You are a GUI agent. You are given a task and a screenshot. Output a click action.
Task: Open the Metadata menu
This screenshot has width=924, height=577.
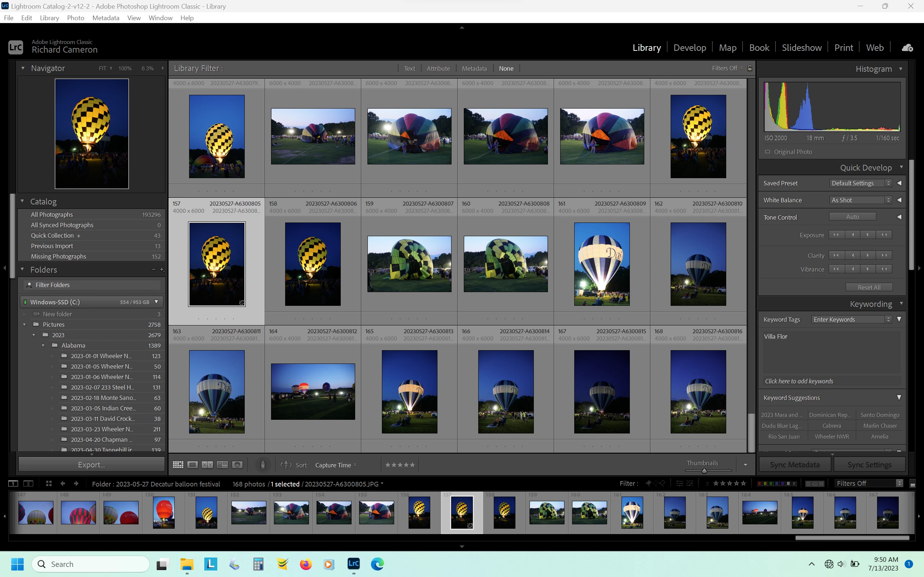105,18
